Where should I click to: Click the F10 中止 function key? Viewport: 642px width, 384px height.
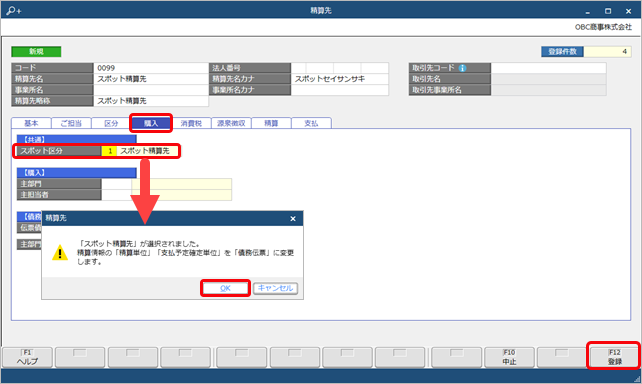coord(509,357)
